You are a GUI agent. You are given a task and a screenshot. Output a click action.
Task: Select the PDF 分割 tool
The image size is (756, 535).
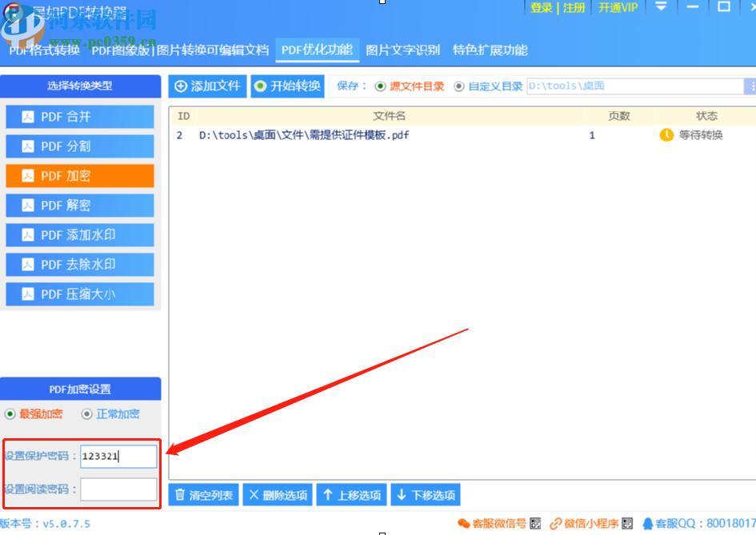(x=79, y=146)
